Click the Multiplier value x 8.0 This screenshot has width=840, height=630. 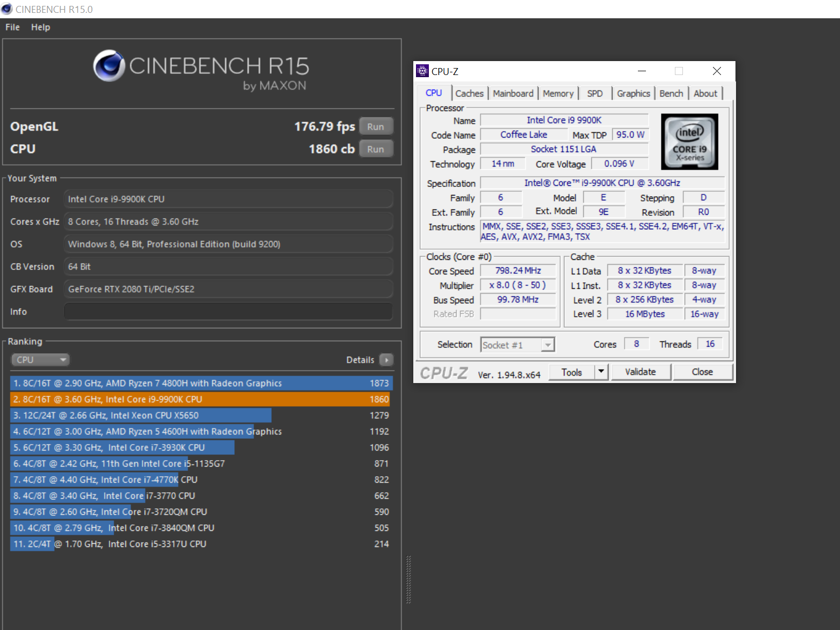518,285
